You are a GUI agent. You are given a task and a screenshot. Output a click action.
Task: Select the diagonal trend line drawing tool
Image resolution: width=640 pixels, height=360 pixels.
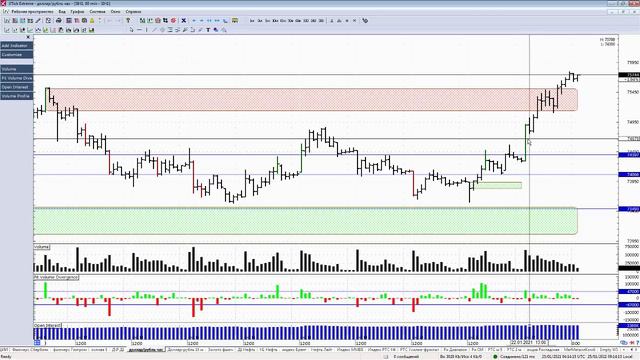click(x=155, y=30)
